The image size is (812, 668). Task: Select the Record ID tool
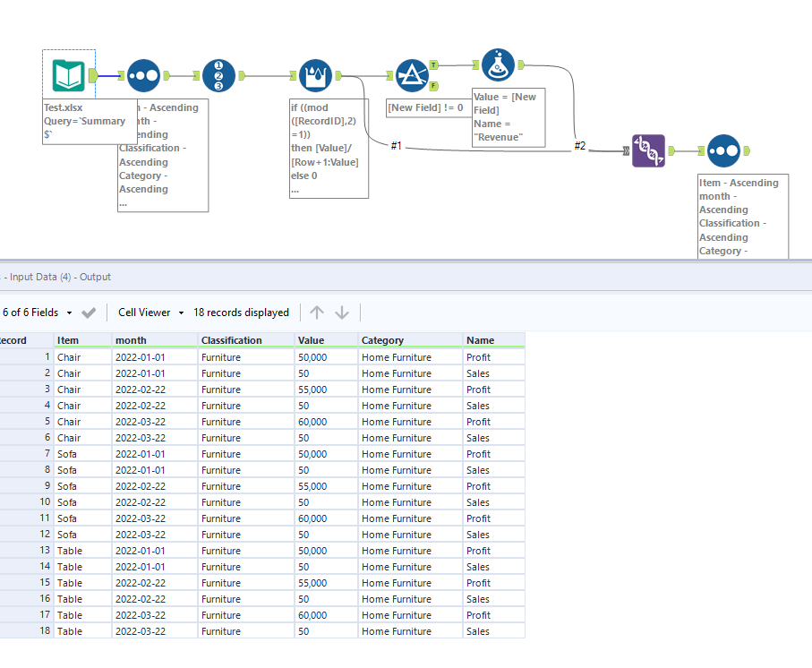click(x=218, y=76)
